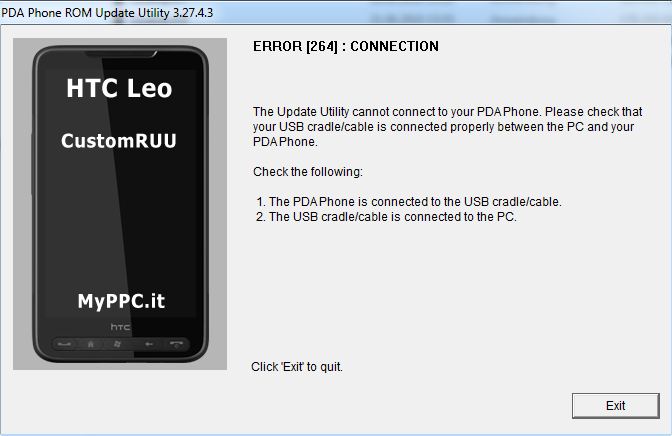
Task: Click the "Click 'Exit' to quit." instruction text
Action: 297,367
